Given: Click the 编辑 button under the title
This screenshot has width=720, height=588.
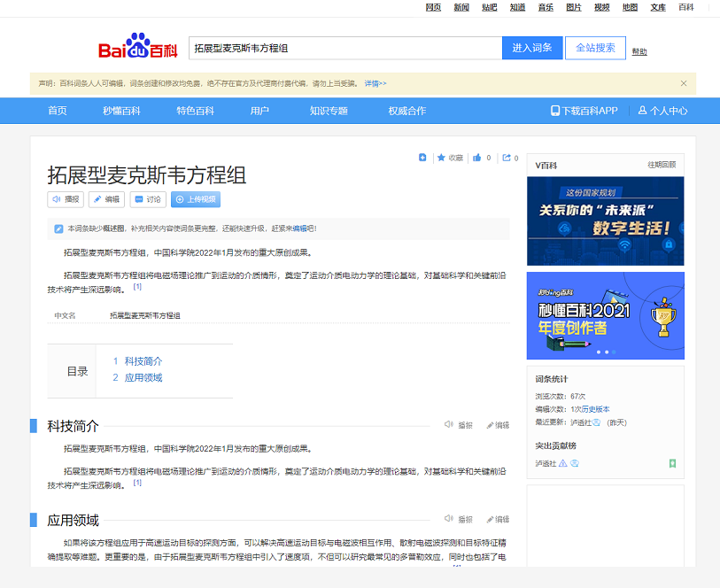Looking at the screenshot, I should point(106,199).
